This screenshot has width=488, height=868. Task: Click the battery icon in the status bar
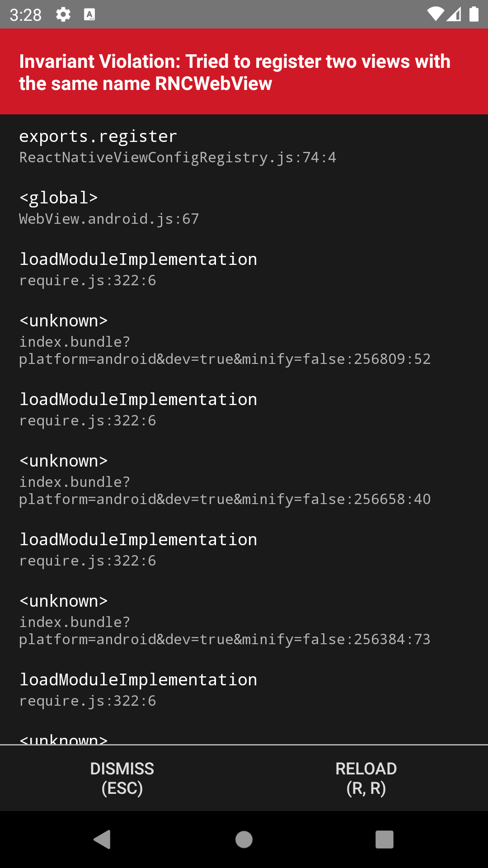pos(473,14)
